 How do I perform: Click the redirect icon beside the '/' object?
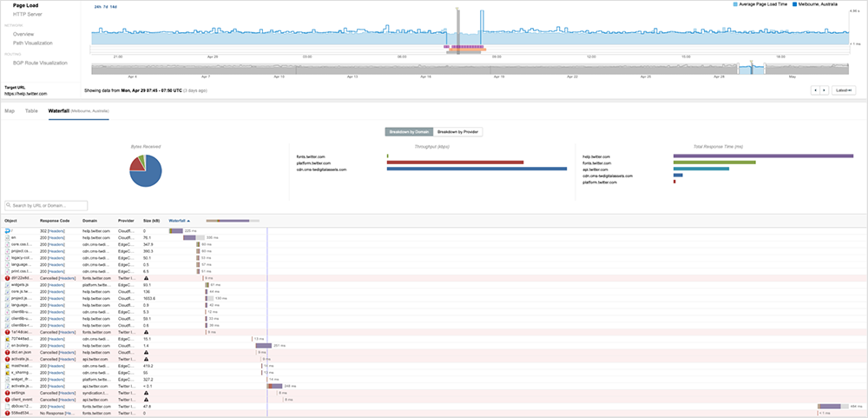(7, 230)
